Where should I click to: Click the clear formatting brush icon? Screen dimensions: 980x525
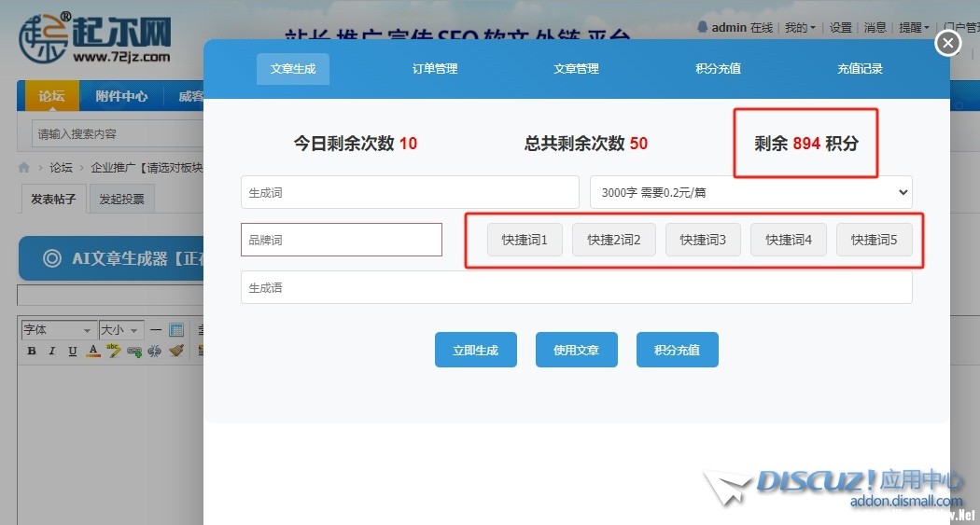(x=176, y=351)
